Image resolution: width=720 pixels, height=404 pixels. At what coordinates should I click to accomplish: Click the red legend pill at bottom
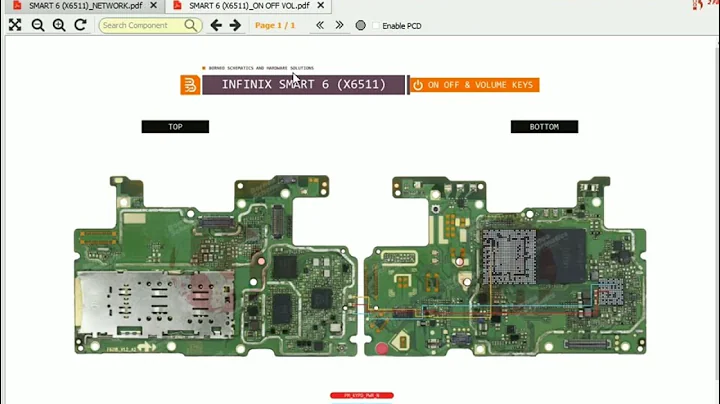pos(362,395)
